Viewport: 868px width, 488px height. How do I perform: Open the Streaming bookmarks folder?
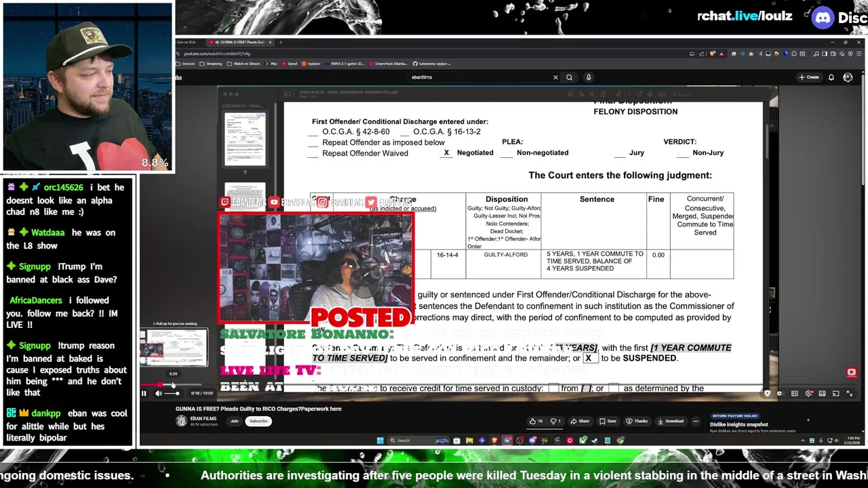[210, 64]
